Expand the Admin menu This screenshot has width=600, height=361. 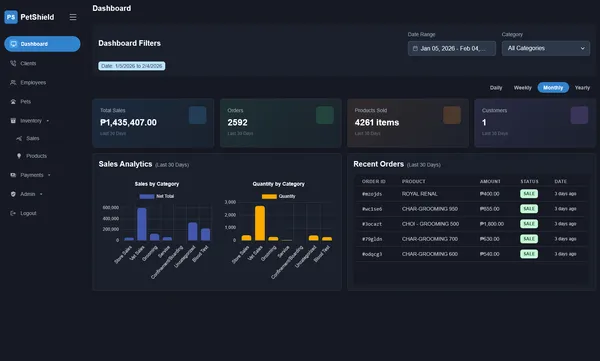point(28,194)
